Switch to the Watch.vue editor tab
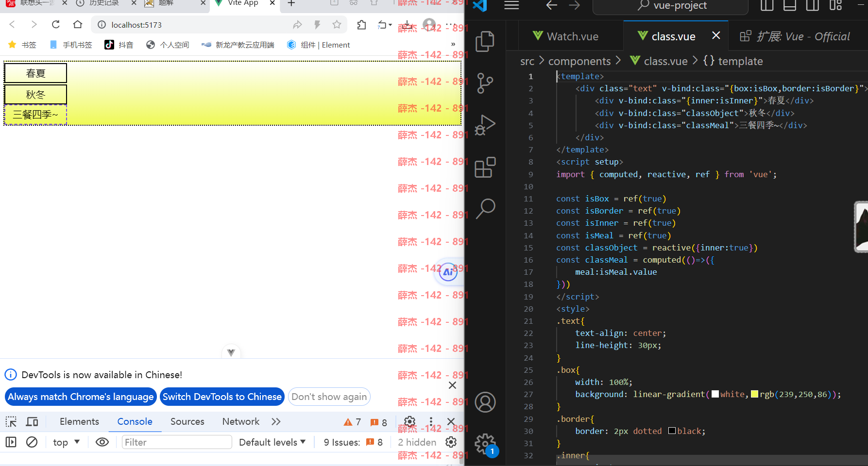This screenshot has height=466, width=868. click(x=565, y=36)
